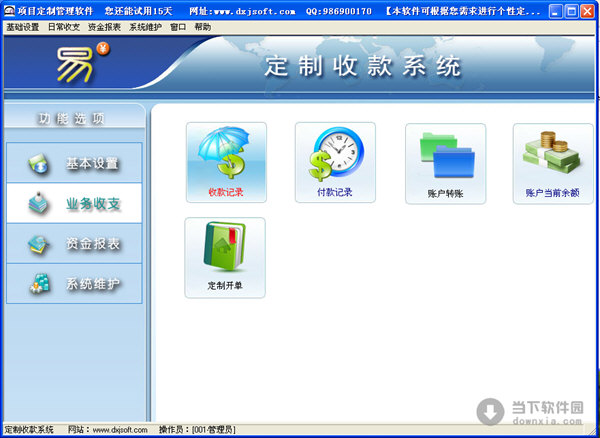Open the 日常收支 menu
The width and height of the screenshot is (600, 438).
[x=65, y=27]
